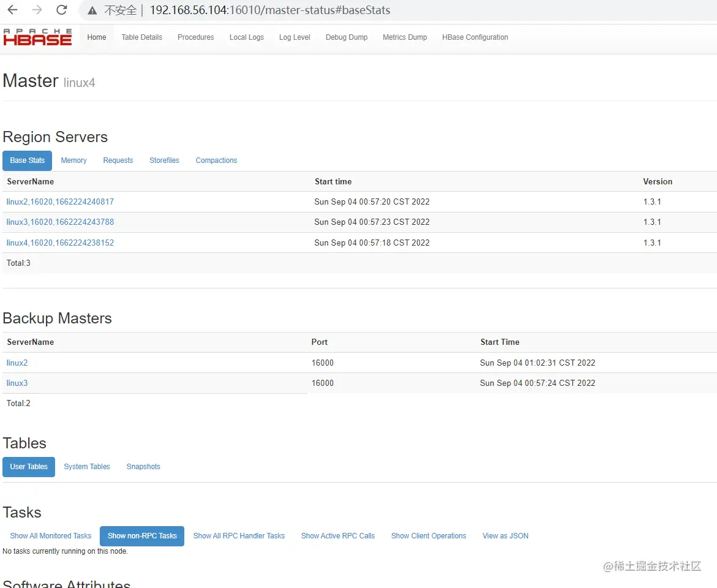Image resolution: width=717 pixels, height=588 pixels.
Task: Click version 1.3.1 in the linux4 row
Action: (652, 243)
